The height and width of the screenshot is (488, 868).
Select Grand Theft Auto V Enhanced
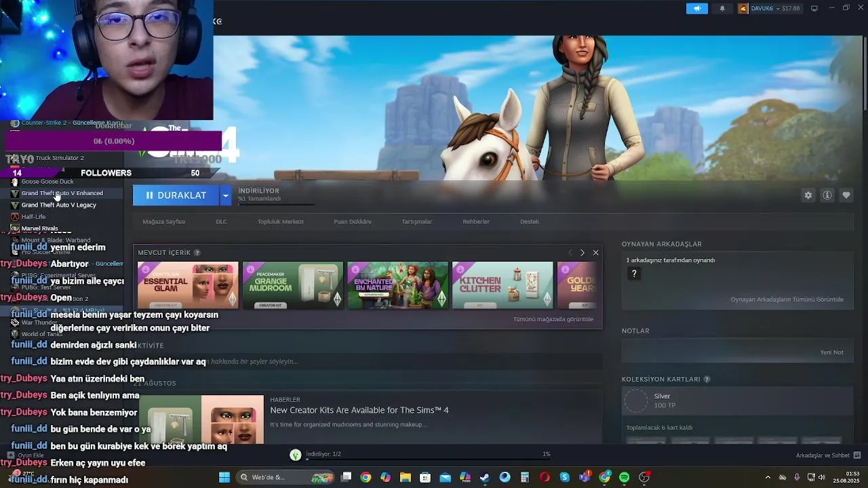[62, 193]
